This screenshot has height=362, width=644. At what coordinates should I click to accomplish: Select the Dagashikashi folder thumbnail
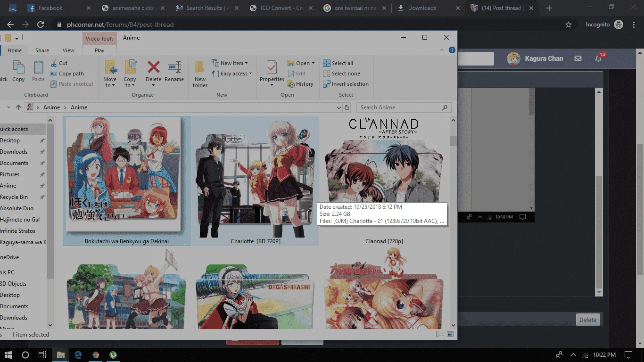coord(255,295)
